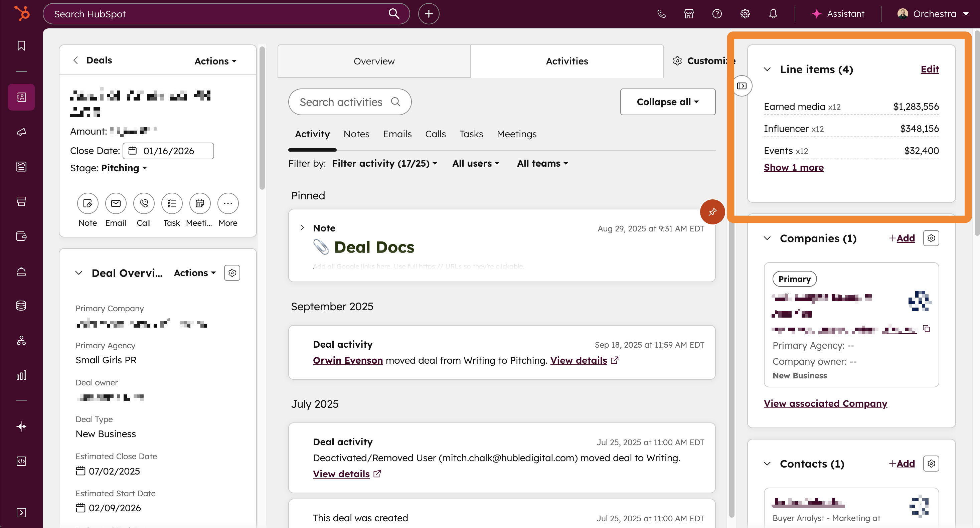The image size is (980, 528).
Task: Open the Companies card settings gear
Action: pos(931,238)
